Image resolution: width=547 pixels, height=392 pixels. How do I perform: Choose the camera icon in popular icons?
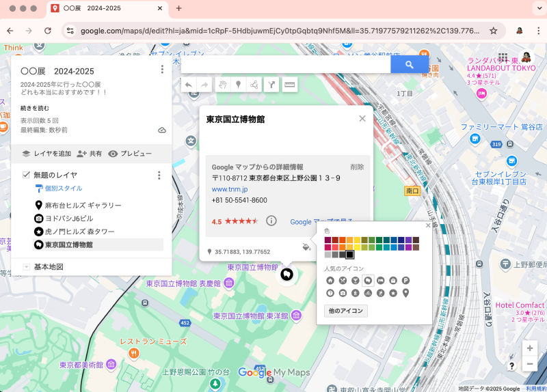343,293
